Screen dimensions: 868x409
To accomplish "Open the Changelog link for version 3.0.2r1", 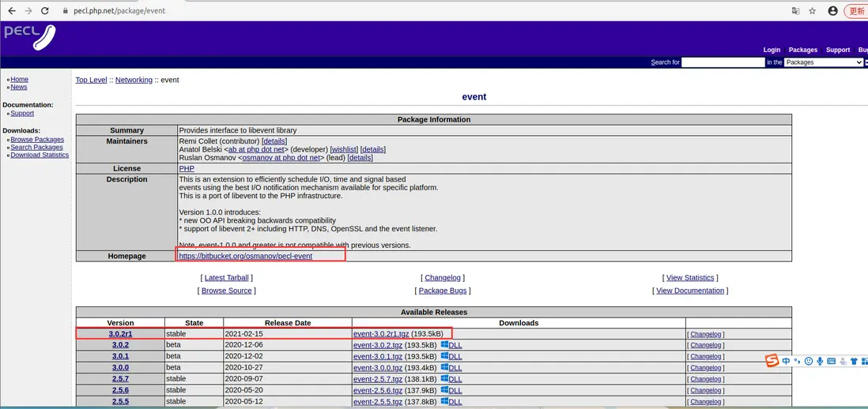I will pos(706,335).
